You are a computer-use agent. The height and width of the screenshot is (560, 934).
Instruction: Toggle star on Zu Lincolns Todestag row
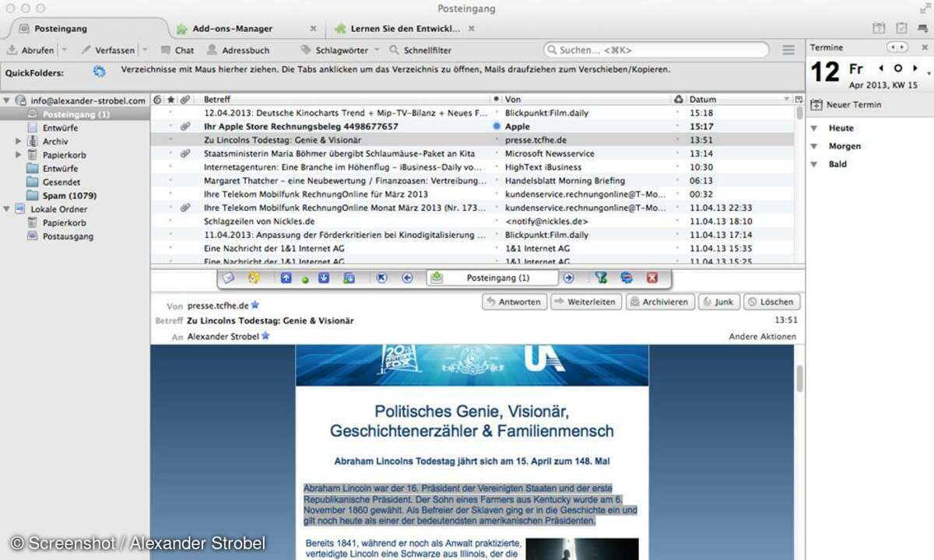pos(171,140)
